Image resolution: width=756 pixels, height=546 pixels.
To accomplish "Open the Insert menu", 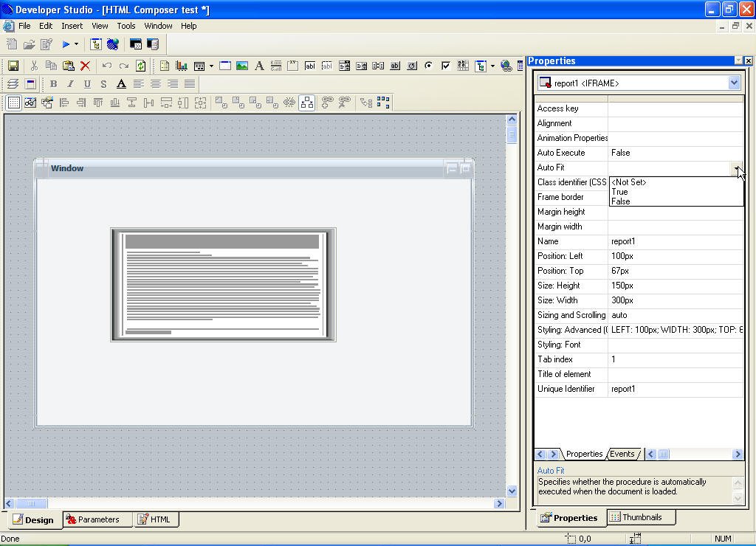I will coord(72,26).
